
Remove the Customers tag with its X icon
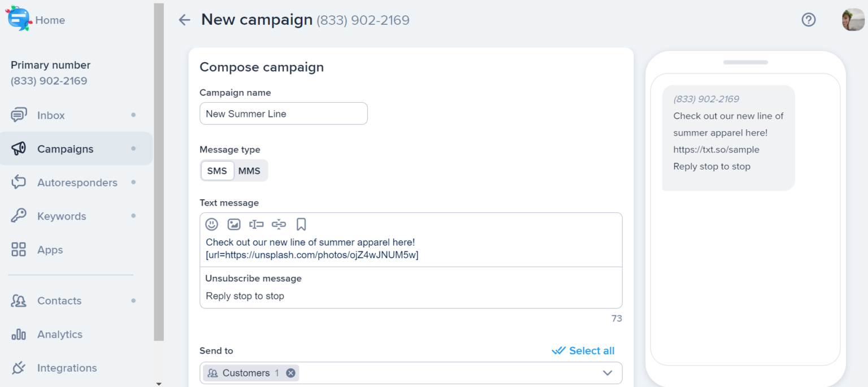pos(290,373)
